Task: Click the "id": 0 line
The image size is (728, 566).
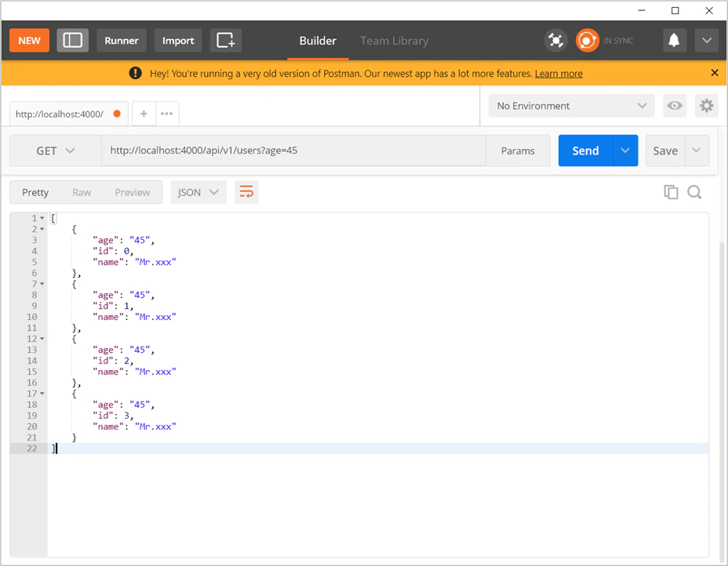Action: [113, 251]
